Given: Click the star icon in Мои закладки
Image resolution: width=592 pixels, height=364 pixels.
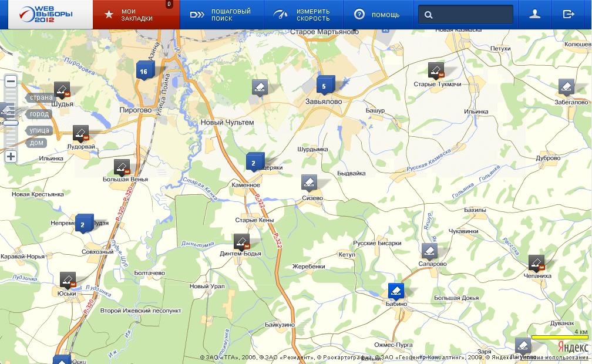Looking at the screenshot, I should 109,15.
